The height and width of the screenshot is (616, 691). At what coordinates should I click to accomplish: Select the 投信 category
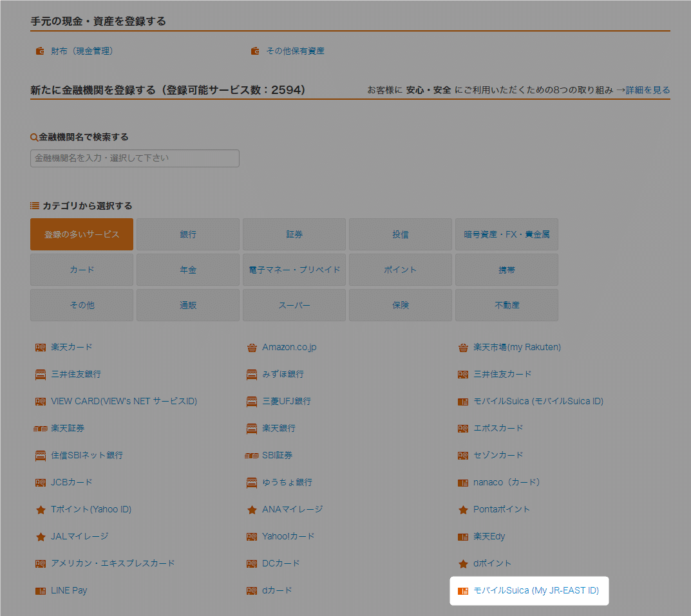click(400, 234)
